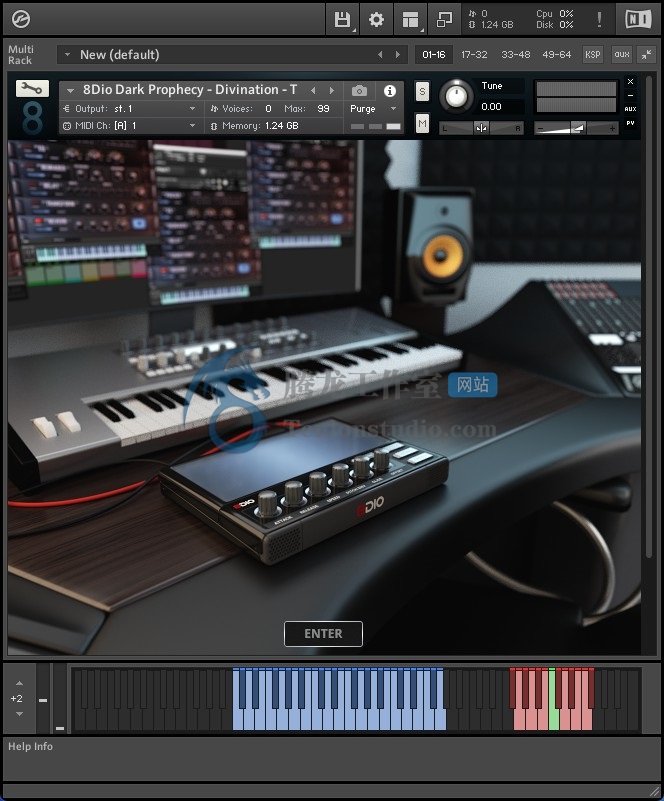Open the workspace layout panel icon

[x=410, y=20]
